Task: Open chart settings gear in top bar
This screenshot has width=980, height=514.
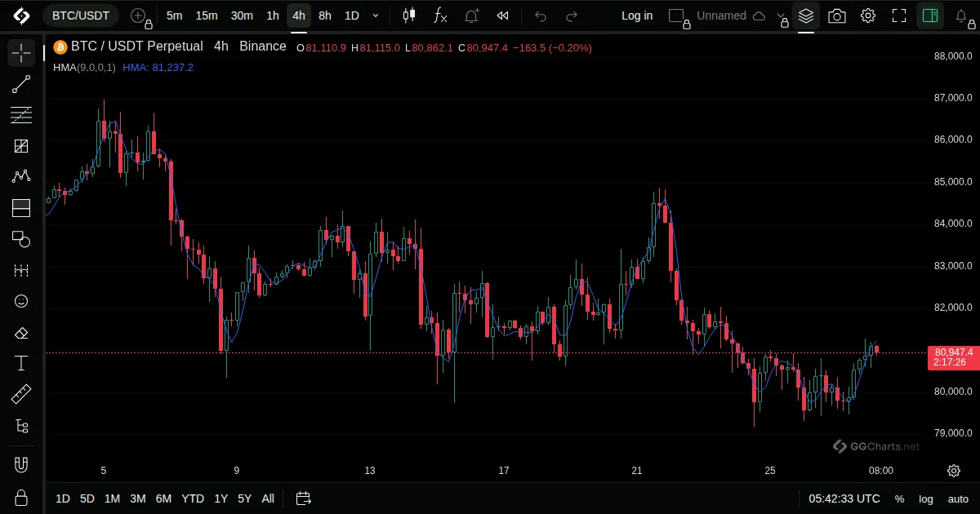Action: click(868, 16)
